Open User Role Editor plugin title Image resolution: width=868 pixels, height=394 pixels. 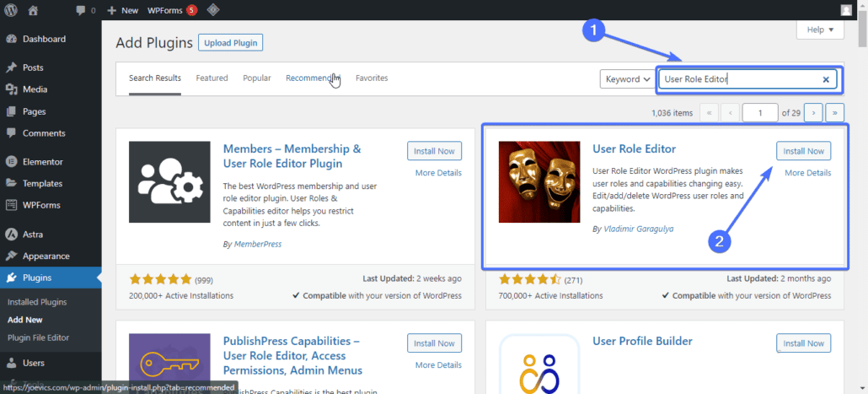click(x=635, y=149)
